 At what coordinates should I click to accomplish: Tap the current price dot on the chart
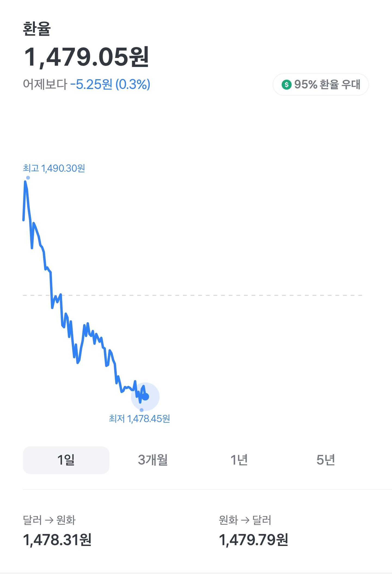pos(145,397)
